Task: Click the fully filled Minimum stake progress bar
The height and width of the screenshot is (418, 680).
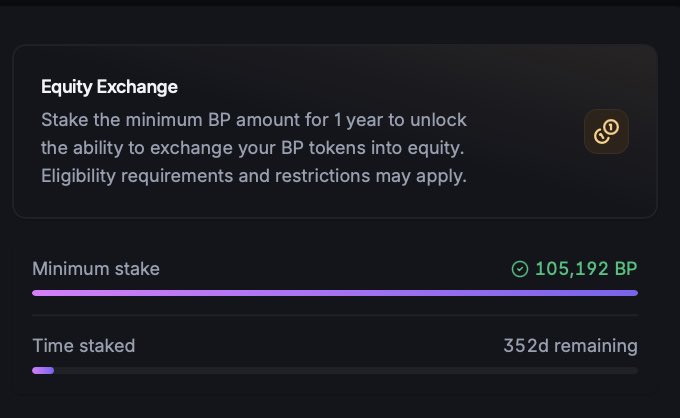Action: (x=334, y=293)
